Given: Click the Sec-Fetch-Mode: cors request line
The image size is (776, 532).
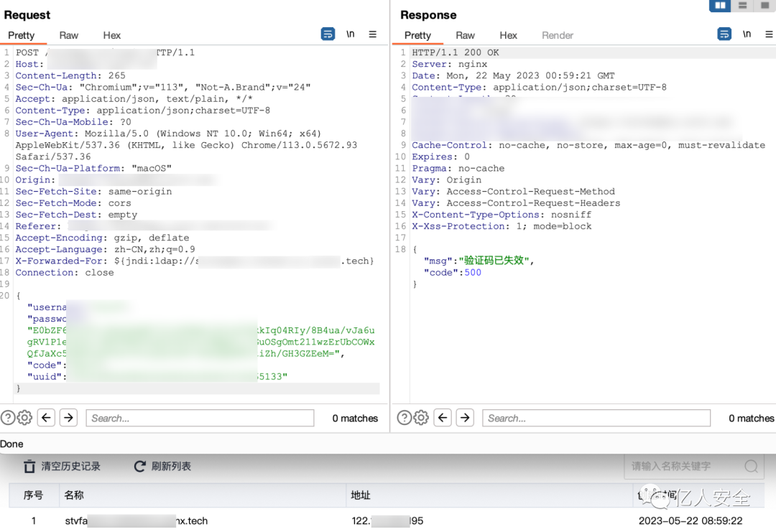Looking at the screenshot, I should point(73,202).
